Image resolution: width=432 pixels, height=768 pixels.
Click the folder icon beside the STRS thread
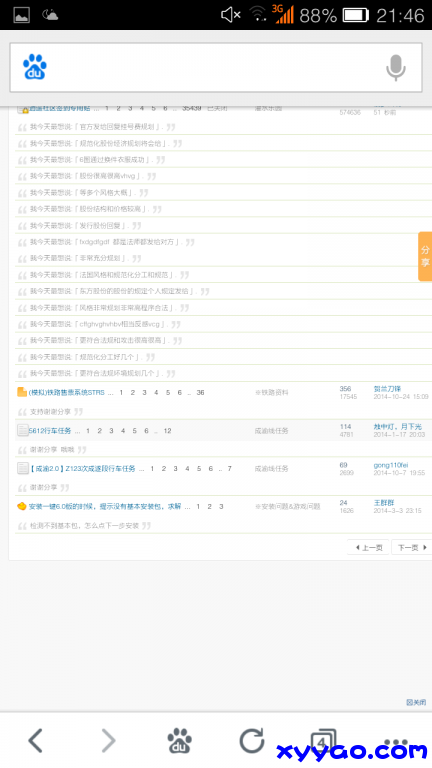pyautogui.click(x=22, y=392)
